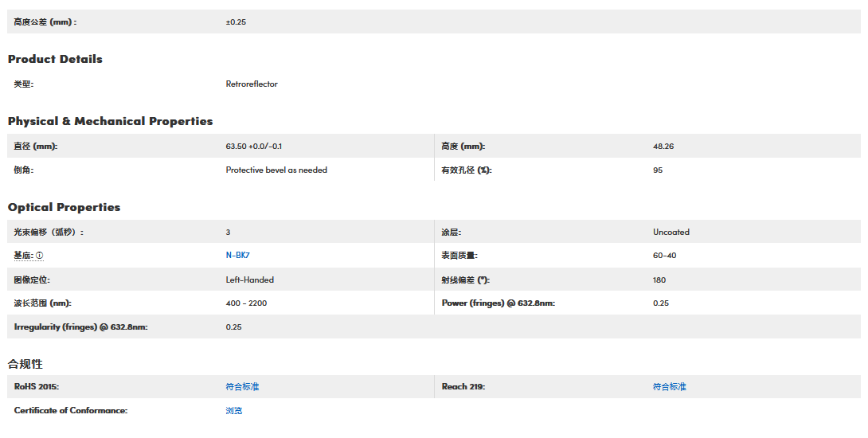868x438 pixels.
Task: Open the N-BK7 substrate link
Action: 237,256
